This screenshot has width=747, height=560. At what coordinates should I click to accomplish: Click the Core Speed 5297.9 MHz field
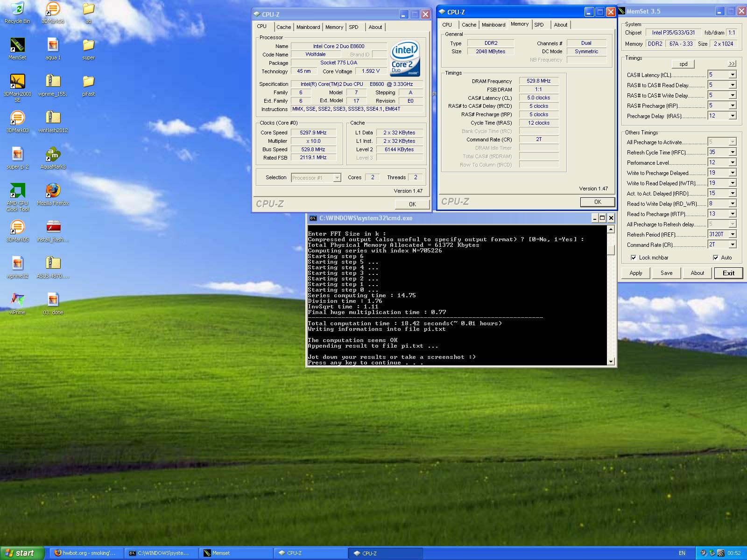[x=313, y=133]
